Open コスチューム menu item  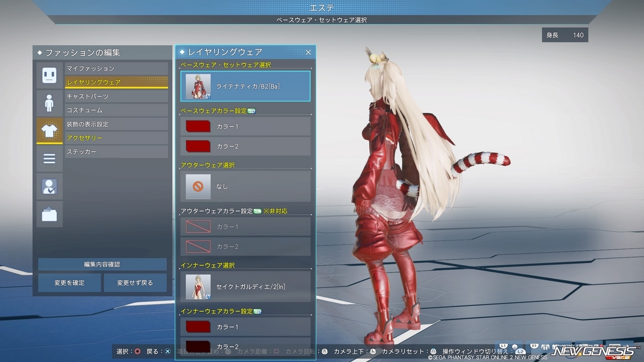click(x=116, y=110)
